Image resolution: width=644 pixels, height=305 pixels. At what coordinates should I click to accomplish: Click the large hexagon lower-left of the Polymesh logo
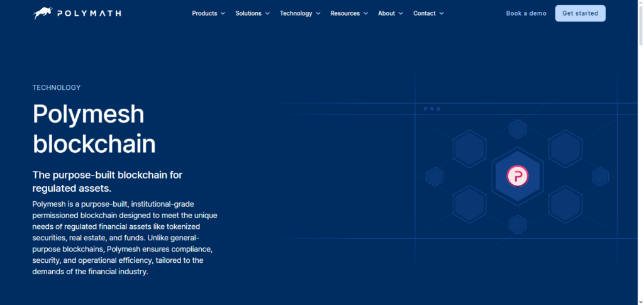469,204
